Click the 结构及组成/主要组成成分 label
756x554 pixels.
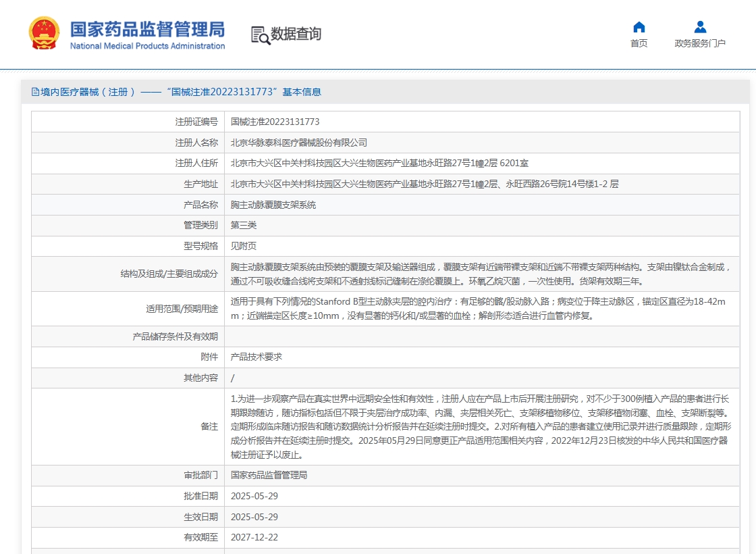[x=169, y=274]
